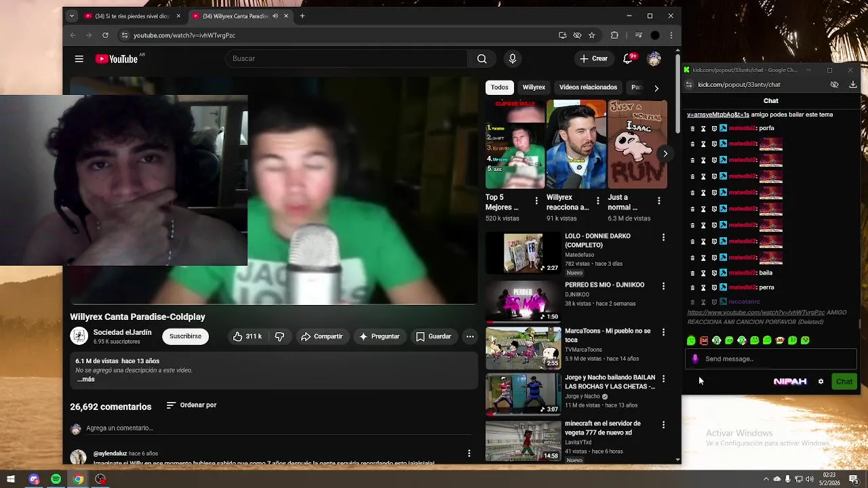This screenshot has height=488, width=868.
Task: Dislike the video
Action: (x=279, y=336)
